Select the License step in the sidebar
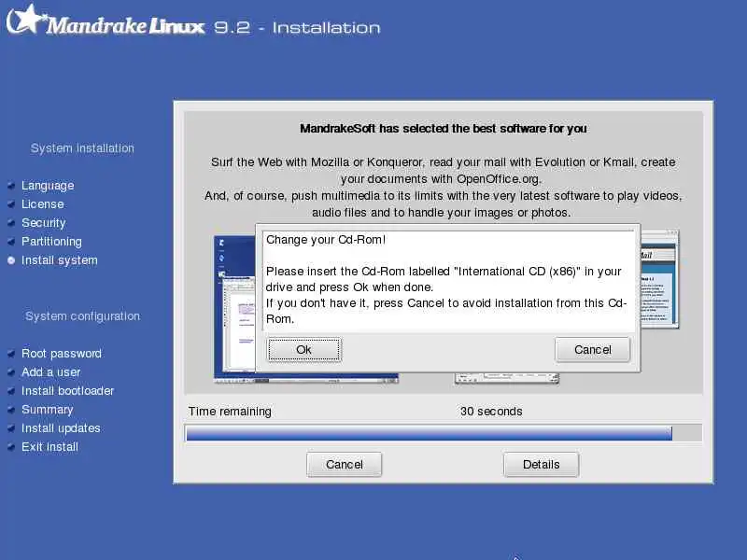 (x=42, y=203)
